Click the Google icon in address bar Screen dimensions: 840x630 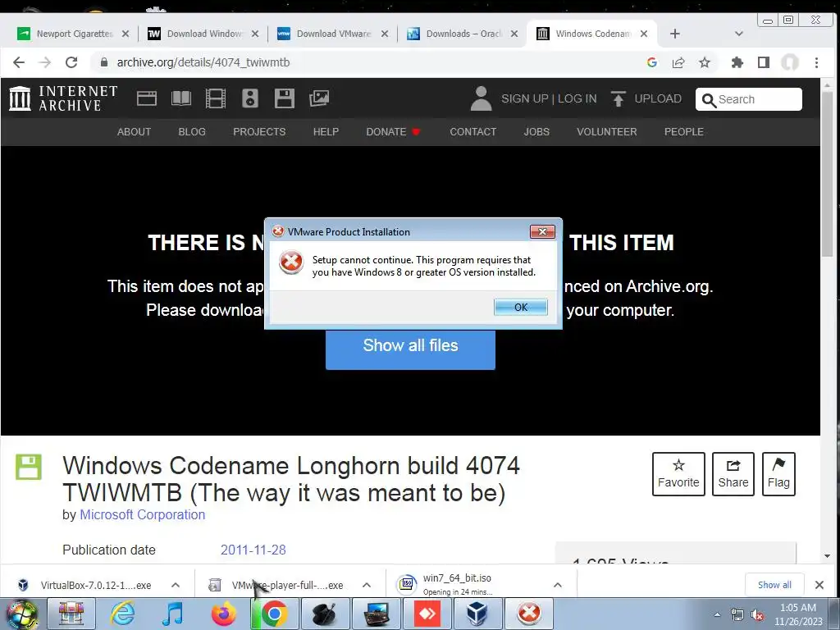tap(651, 62)
